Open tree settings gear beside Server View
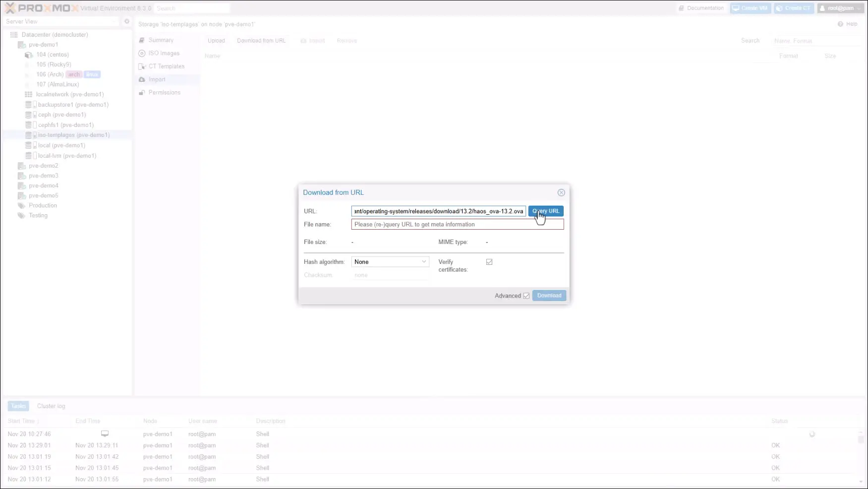868x489 pixels. (127, 21)
